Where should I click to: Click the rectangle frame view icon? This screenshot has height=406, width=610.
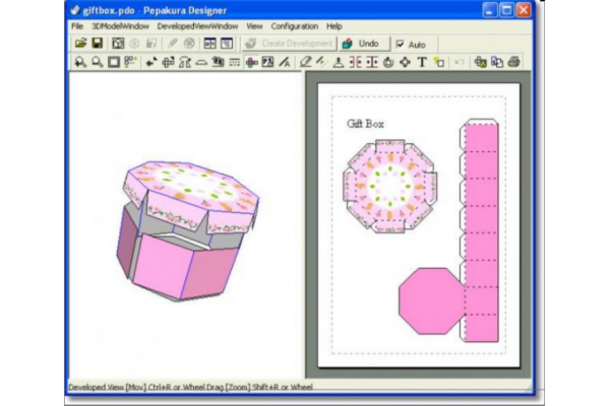pyautogui.click(x=113, y=62)
